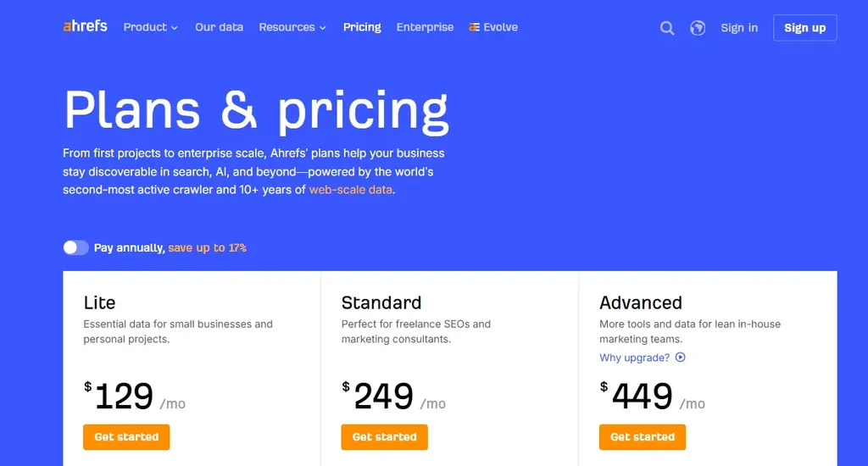
Task: Click the globe language icon
Action: (698, 28)
